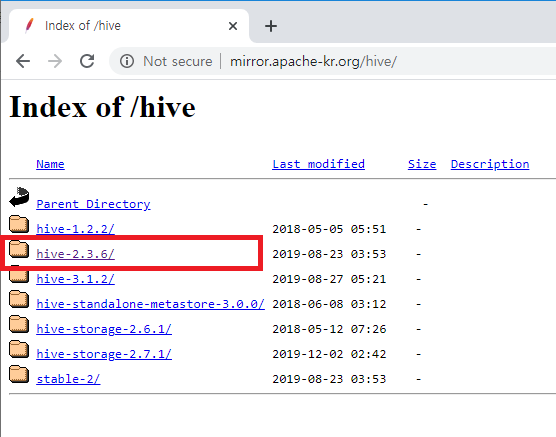Click the Index of /hive heading
Viewport: 556px width, 437px height.
click(x=102, y=107)
